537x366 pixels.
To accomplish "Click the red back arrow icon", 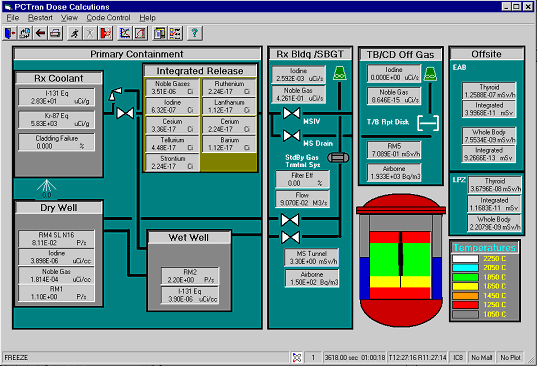I will coord(40,33).
